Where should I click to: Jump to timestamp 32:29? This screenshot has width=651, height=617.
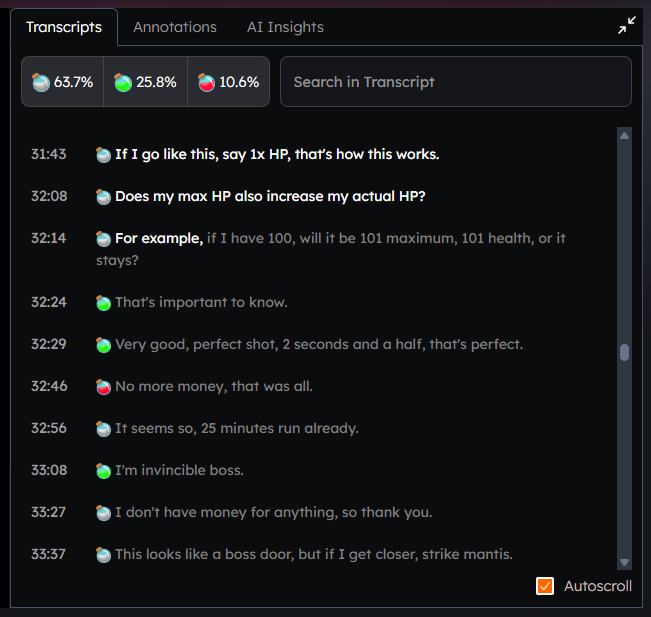[49, 344]
